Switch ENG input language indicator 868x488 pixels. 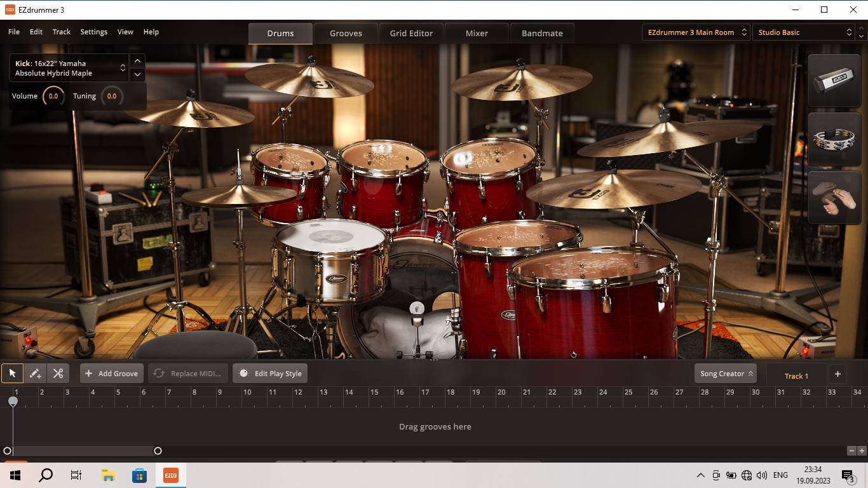(780, 475)
